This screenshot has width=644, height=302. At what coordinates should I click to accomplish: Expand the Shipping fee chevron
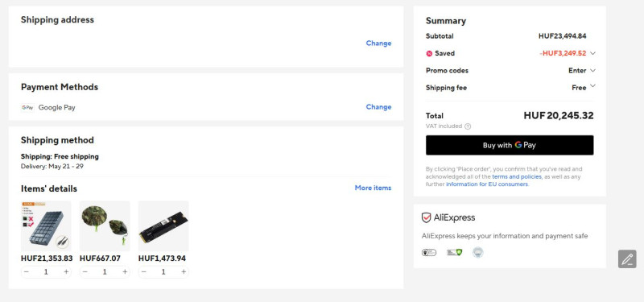click(x=592, y=86)
